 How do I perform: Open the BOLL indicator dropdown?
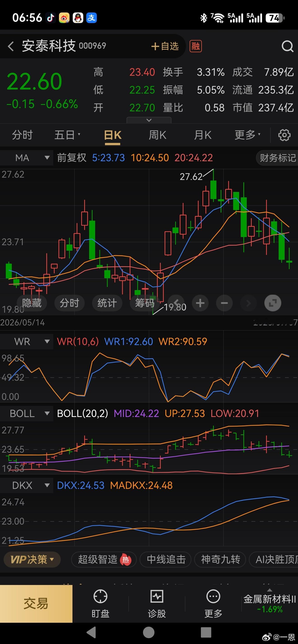coord(27,414)
